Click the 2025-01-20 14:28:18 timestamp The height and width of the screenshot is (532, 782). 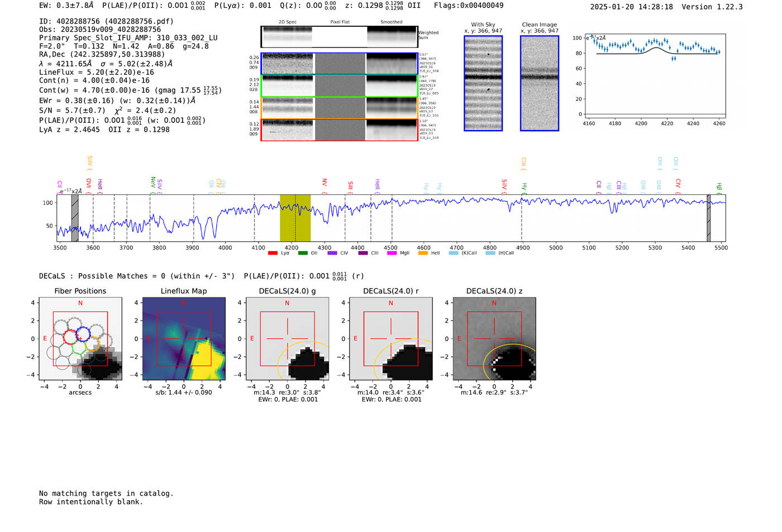pos(632,7)
